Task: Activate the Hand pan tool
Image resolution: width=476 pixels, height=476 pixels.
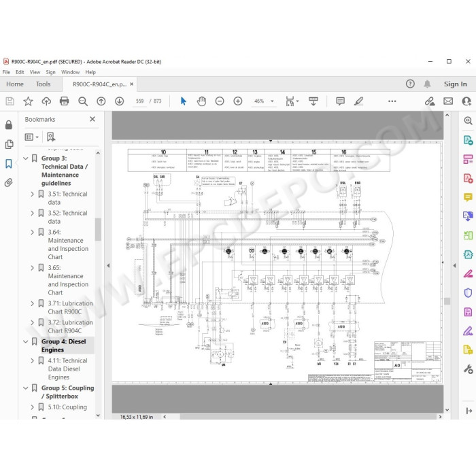Action: [x=201, y=101]
